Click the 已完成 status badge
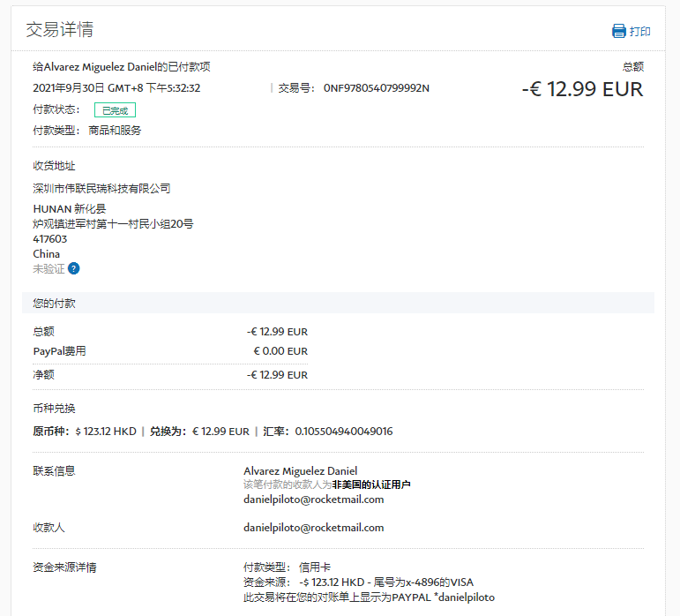 [x=115, y=110]
